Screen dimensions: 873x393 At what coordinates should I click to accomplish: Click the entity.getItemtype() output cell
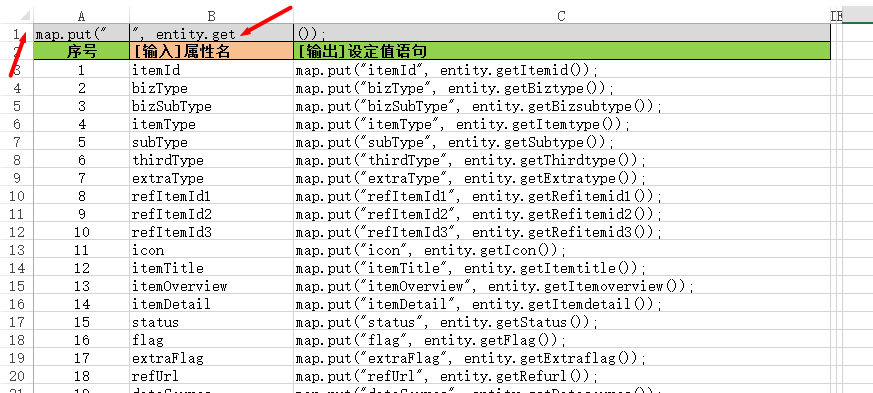tap(562, 124)
